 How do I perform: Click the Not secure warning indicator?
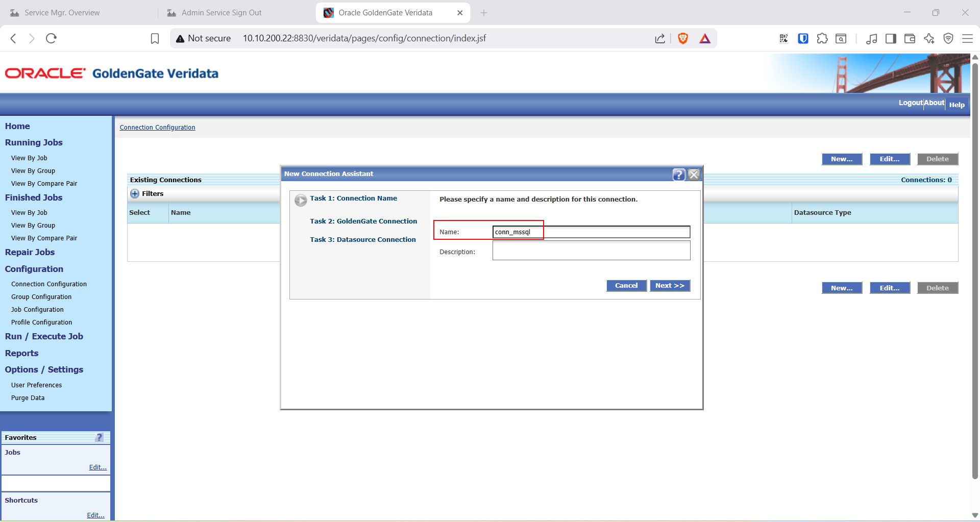[203, 38]
